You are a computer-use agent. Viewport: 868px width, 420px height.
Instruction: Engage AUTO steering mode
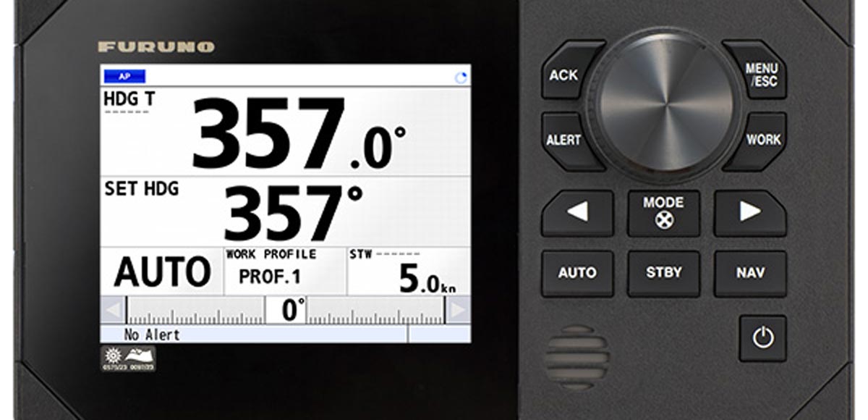(578, 273)
